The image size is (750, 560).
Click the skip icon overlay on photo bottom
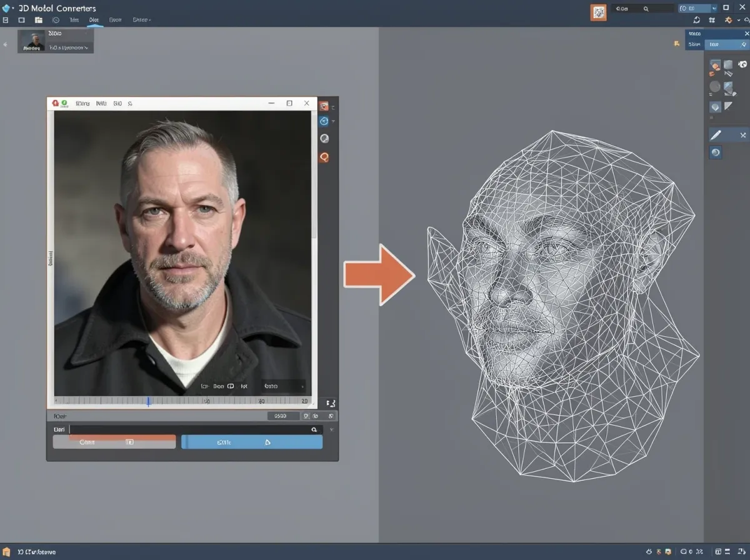click(244, 386)
